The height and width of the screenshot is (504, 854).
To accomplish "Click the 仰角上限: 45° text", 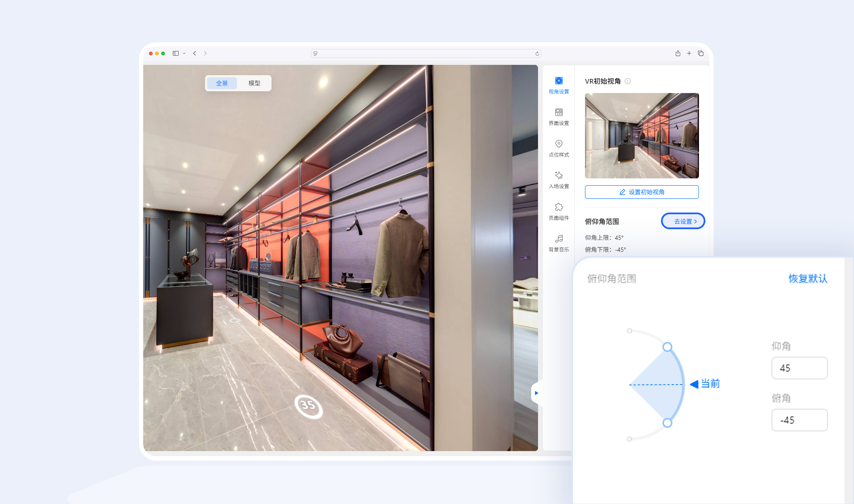I will (604, 238).
